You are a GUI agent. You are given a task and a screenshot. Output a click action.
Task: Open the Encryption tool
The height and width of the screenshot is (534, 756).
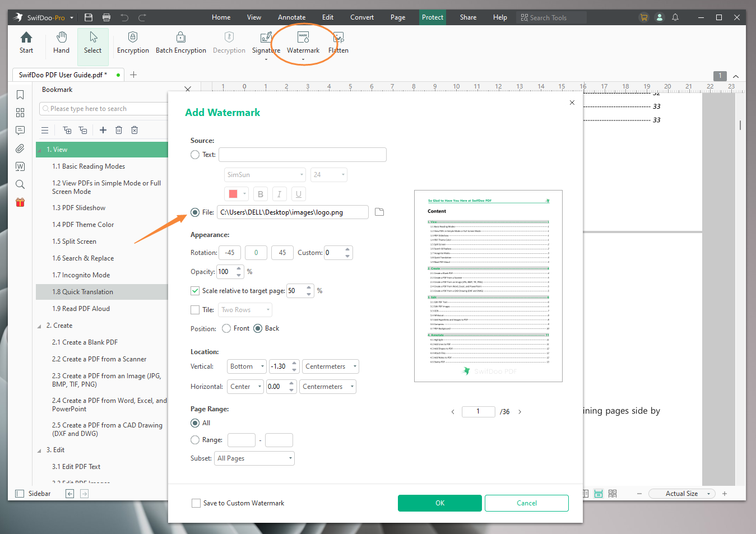point(133,43)
